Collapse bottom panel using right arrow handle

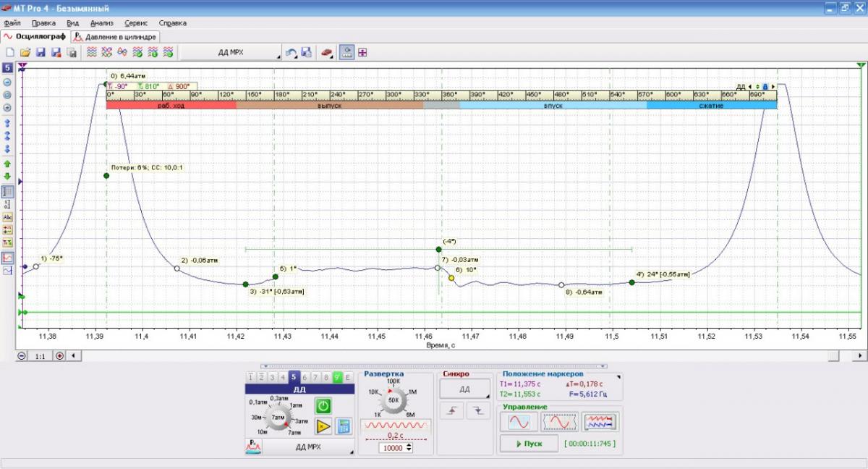click(604, 366)
